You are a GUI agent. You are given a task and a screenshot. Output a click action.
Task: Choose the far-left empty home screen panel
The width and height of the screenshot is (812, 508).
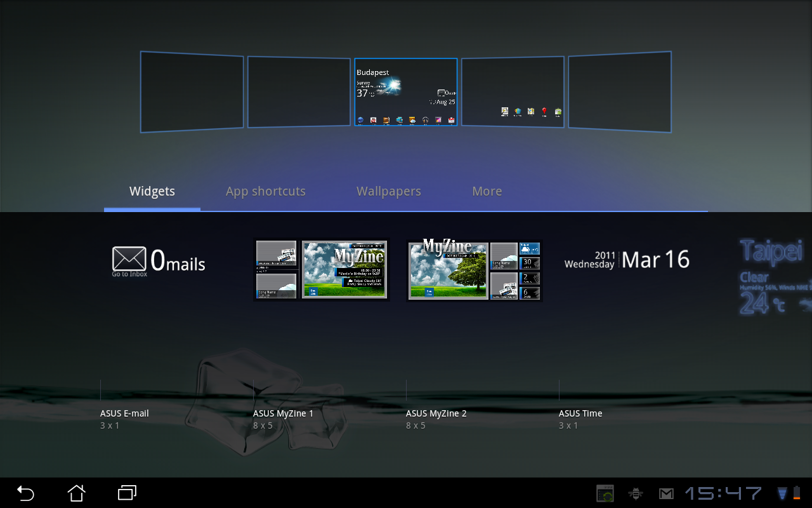(192, 92)
